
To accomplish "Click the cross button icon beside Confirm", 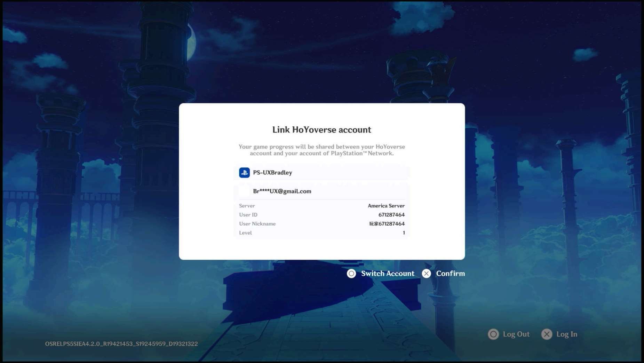I will (x=427, y=274).
